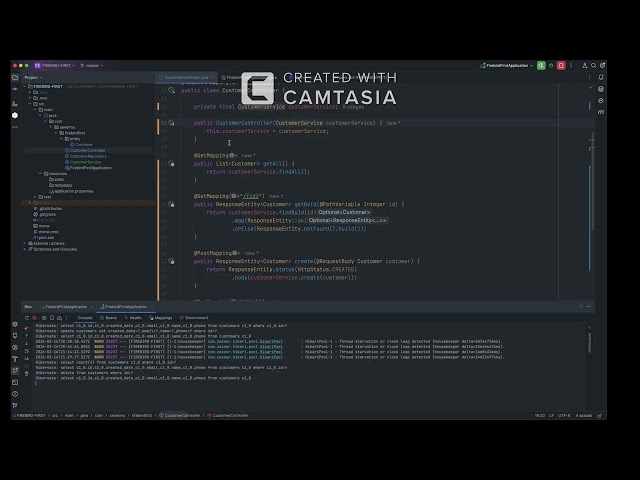Toggle soft-wrap icon in console sidebar
Viewport: 640px width, 480px height.
27,351
